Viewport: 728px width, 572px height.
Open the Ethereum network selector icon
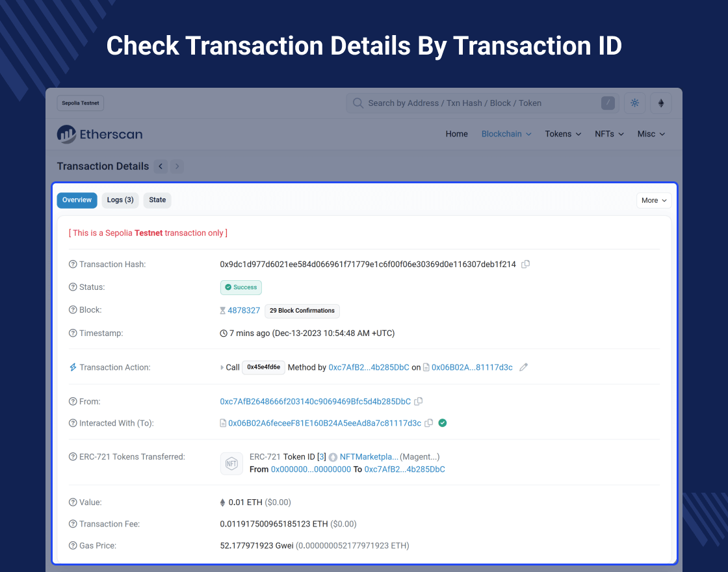point(660,103)
